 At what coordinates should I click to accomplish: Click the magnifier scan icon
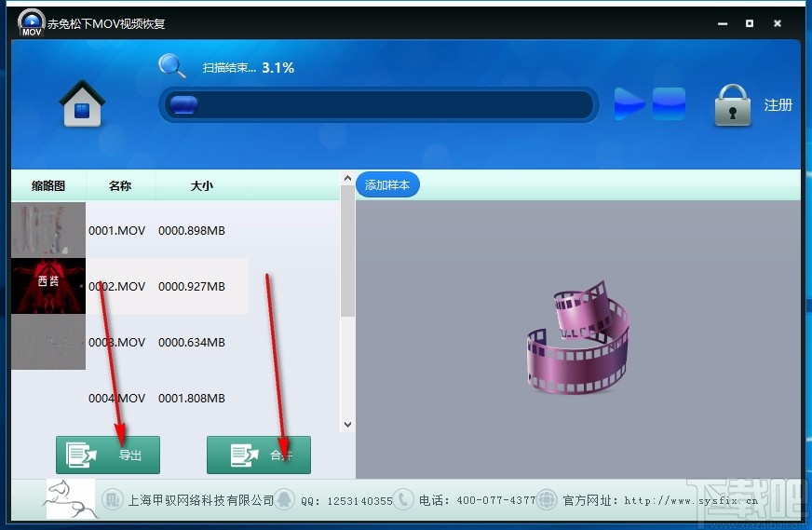pos(172,66)
